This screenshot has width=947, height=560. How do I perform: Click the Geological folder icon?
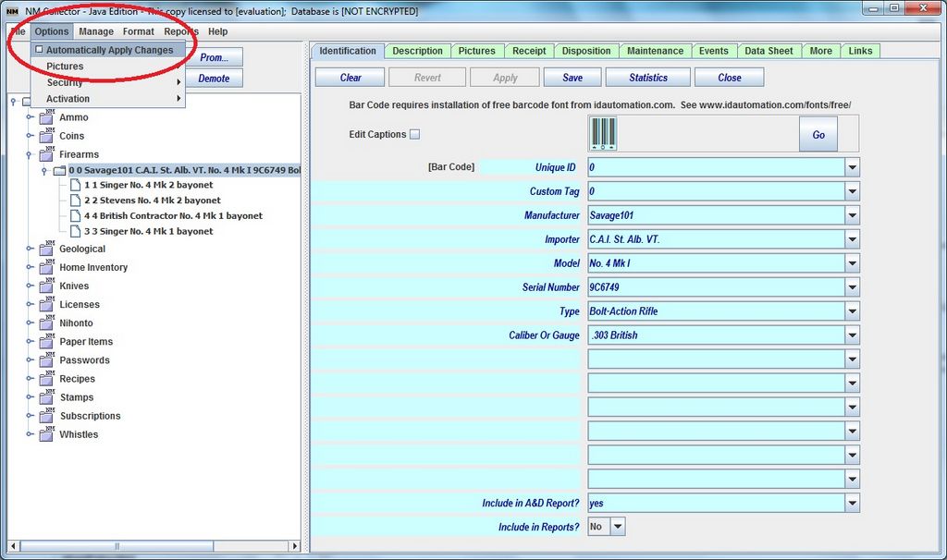point(46,249)
